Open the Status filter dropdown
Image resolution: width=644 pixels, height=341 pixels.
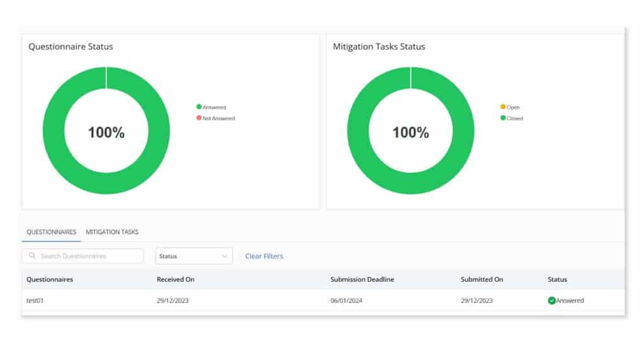[194, 256]
